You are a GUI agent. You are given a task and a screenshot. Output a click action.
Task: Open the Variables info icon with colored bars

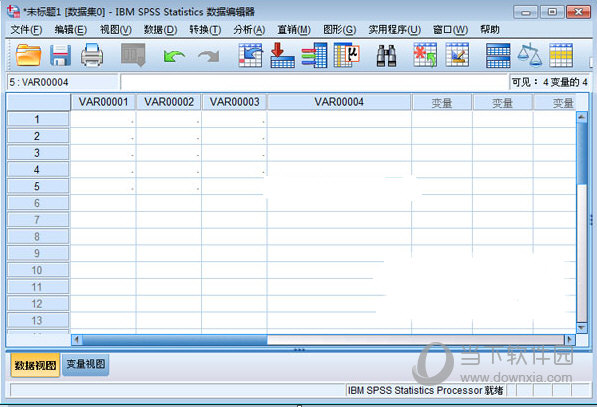(x=314, y=55)
